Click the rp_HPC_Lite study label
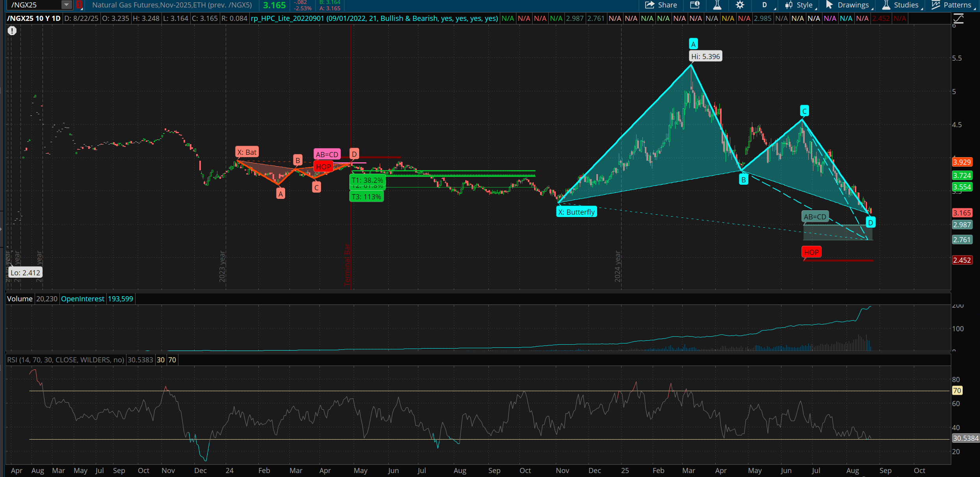Image resolution: width=980 pixels, height=477 pixels. pyautogui.click(x=374, y=18)
